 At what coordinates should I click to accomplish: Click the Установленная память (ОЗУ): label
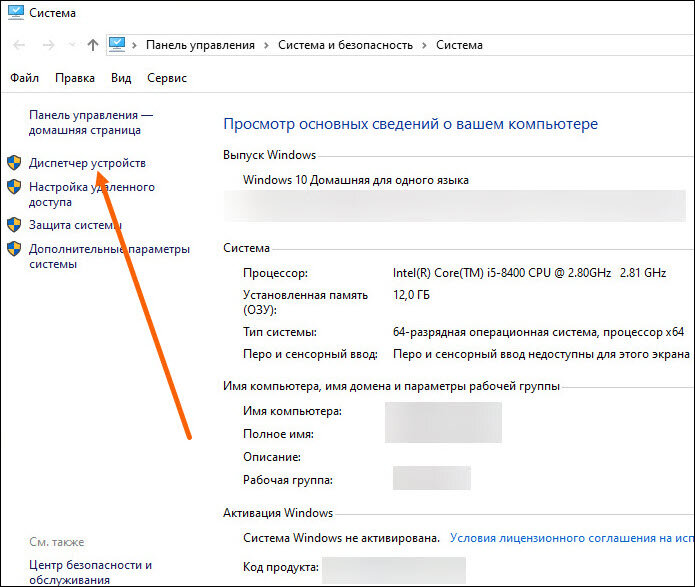point(305,302)
